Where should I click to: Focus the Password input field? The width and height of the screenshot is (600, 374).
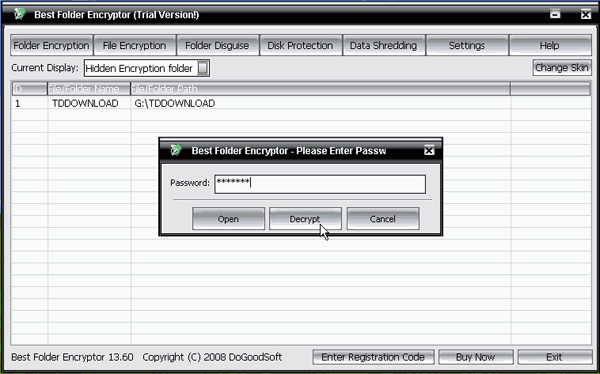tap(320, 184)
